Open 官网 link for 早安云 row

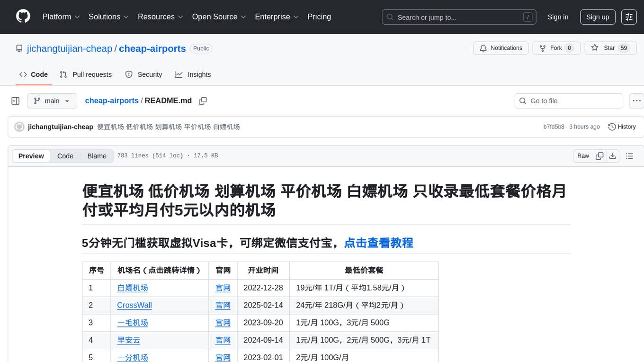[223, 340]
